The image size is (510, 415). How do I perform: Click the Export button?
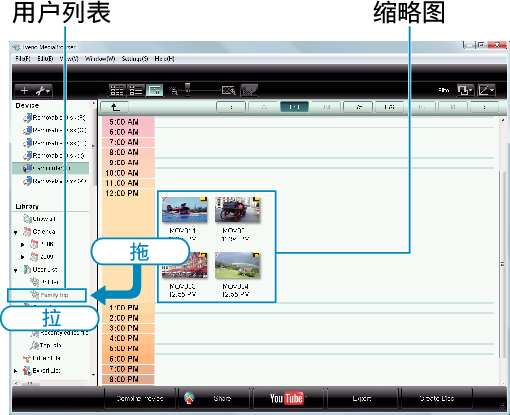pos(362,398)
